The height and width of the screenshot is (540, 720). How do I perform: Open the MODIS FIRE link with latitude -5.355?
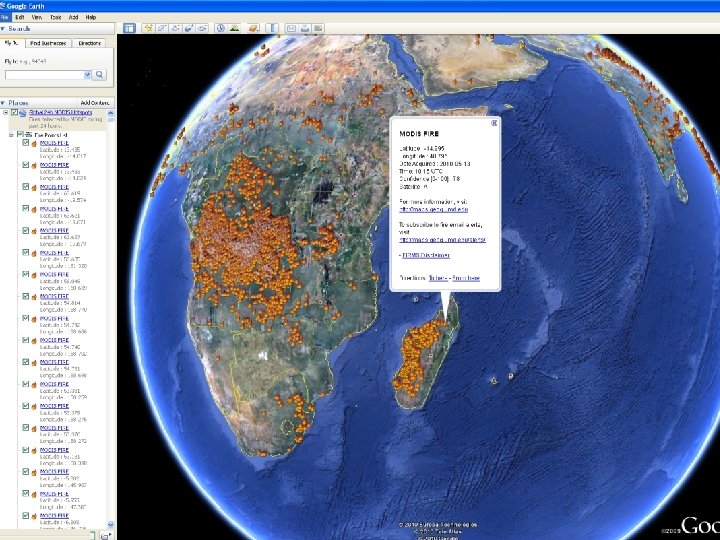(54, 494)
